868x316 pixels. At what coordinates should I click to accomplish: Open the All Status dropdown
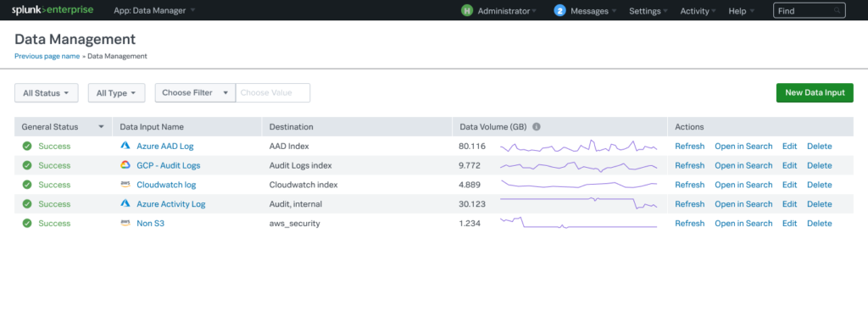pos(47,93)
